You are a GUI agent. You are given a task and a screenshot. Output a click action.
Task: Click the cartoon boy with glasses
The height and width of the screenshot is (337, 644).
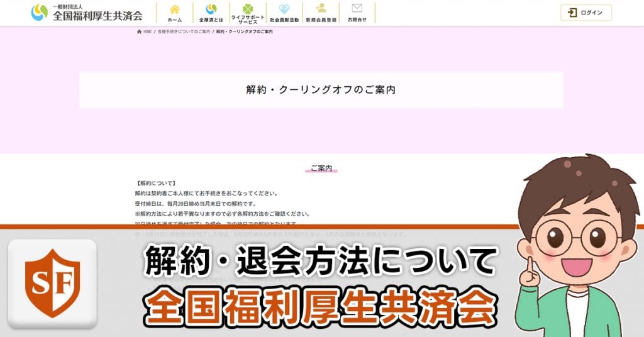(577, 246)
